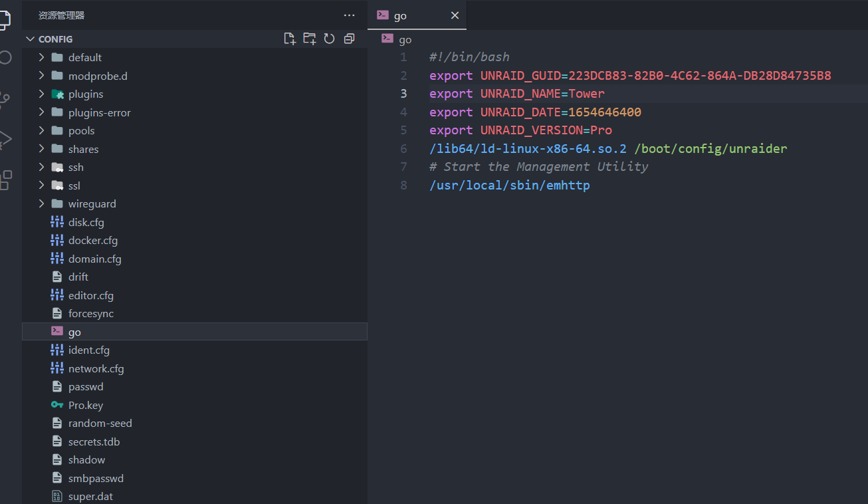Click line number 8 in the gutter
868x504 pixels.
[403, 185]
